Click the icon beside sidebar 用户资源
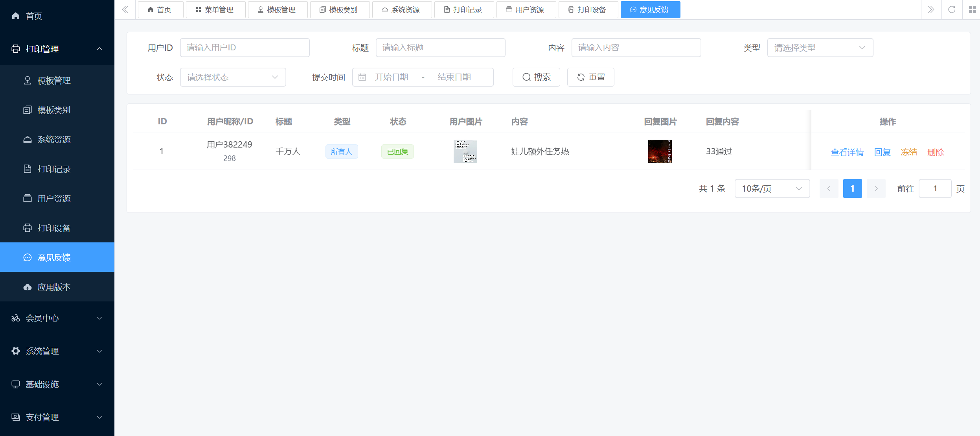Viewport: 980px width, 436px height. (x=28, y=198)
